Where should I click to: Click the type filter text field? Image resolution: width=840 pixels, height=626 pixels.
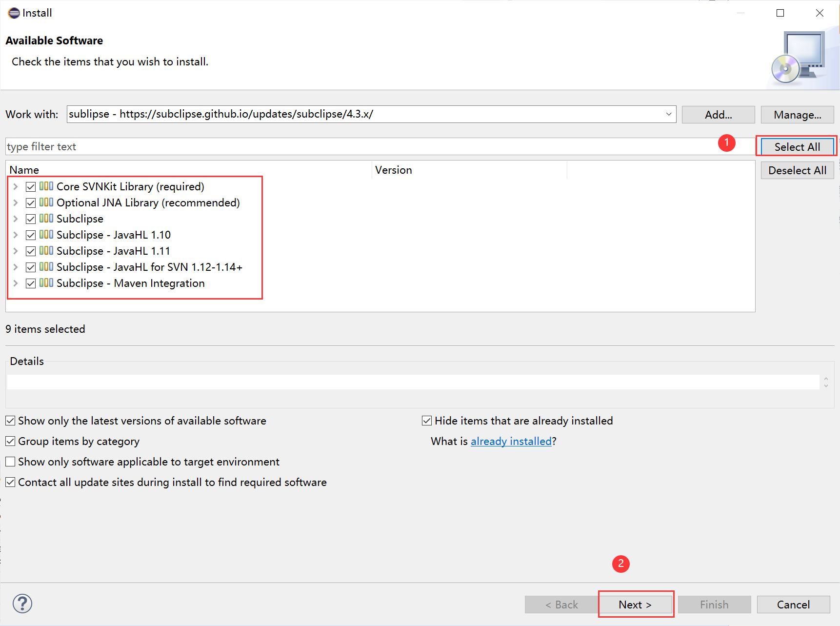pos(380,146)
